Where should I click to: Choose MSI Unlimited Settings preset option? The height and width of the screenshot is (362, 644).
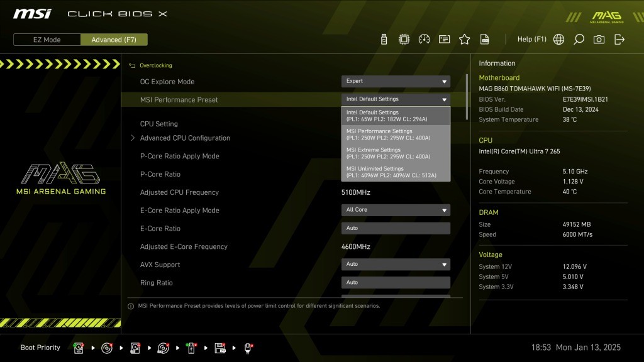396,172
